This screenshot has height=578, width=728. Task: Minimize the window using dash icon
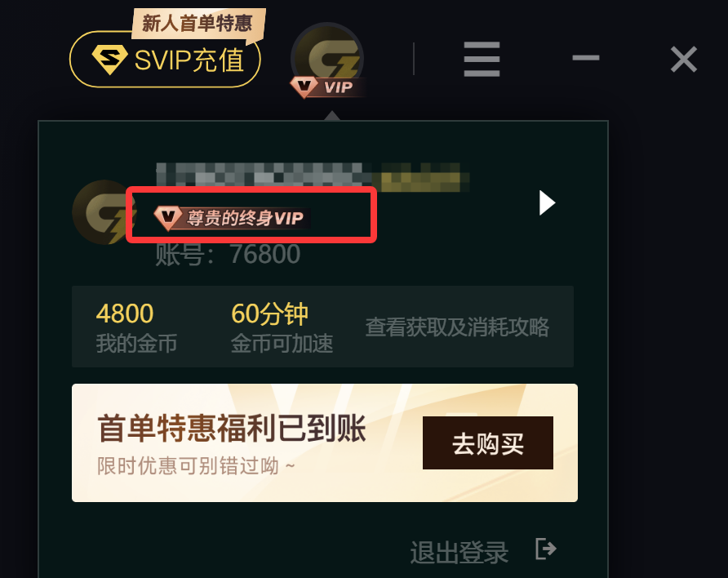[585, 58]
